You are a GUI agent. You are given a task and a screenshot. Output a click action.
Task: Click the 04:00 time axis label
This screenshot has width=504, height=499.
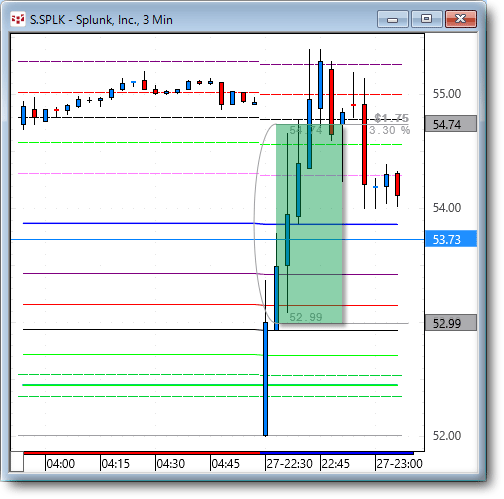tap(60, 464)
